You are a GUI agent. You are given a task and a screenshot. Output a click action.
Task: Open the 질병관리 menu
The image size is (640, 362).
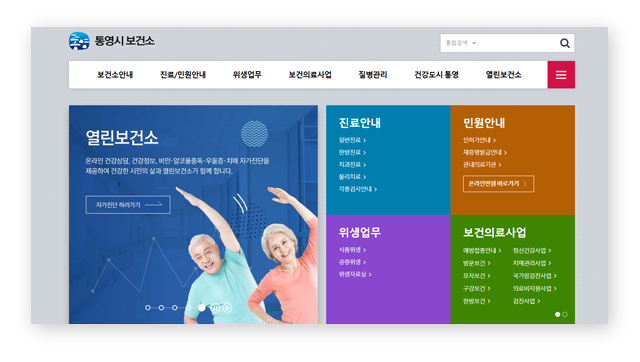(x=373, y=75)
